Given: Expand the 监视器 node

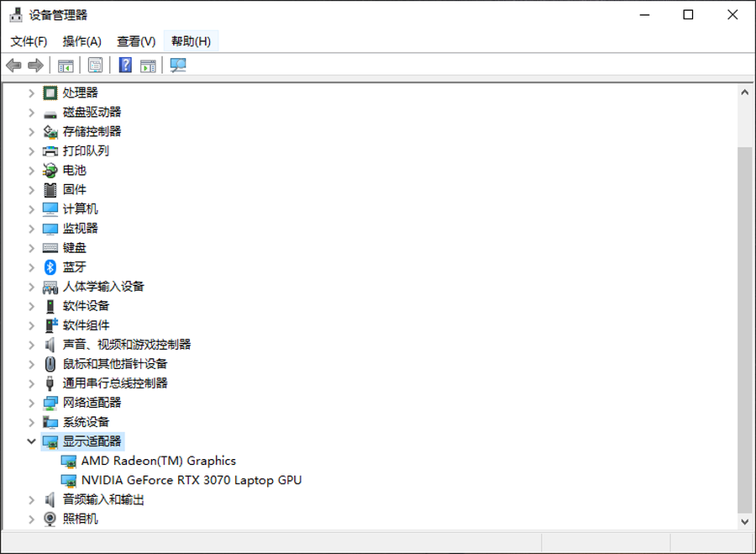Looking at the screenshot, I should click(x=31, y=229).
